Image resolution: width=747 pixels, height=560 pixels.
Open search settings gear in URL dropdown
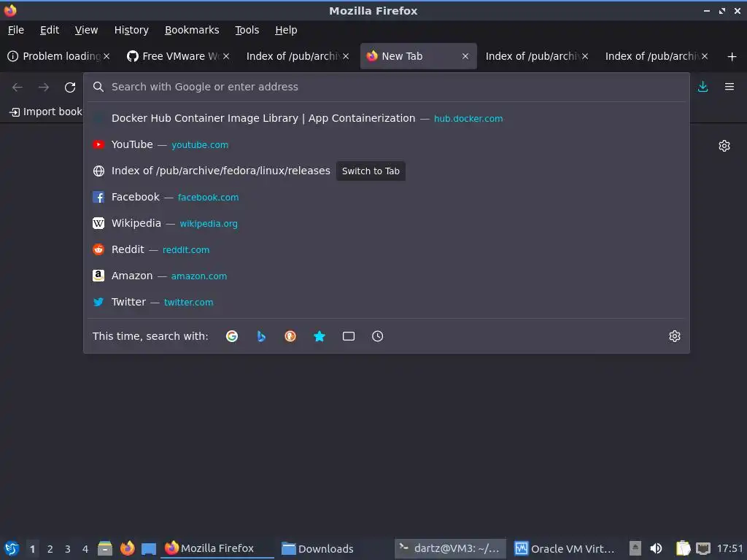pos(675,336)
